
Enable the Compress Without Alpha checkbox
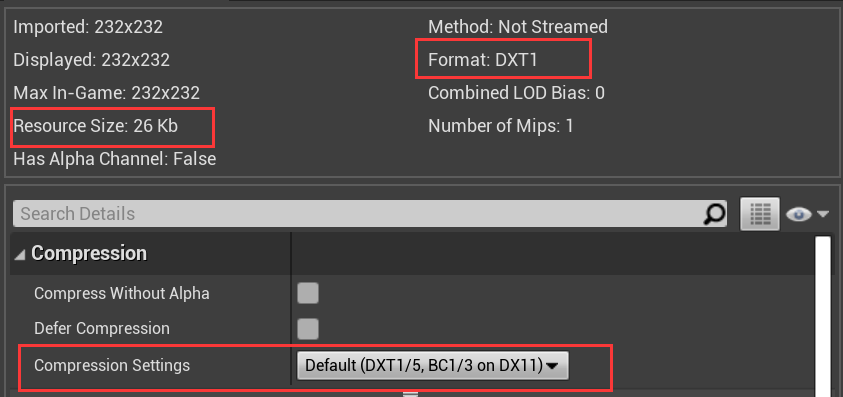[x=308, y=293]
